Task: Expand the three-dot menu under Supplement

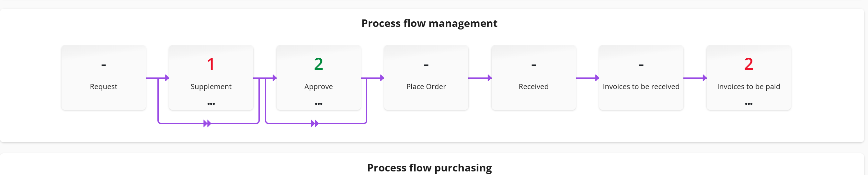Action: pos(211,103)
